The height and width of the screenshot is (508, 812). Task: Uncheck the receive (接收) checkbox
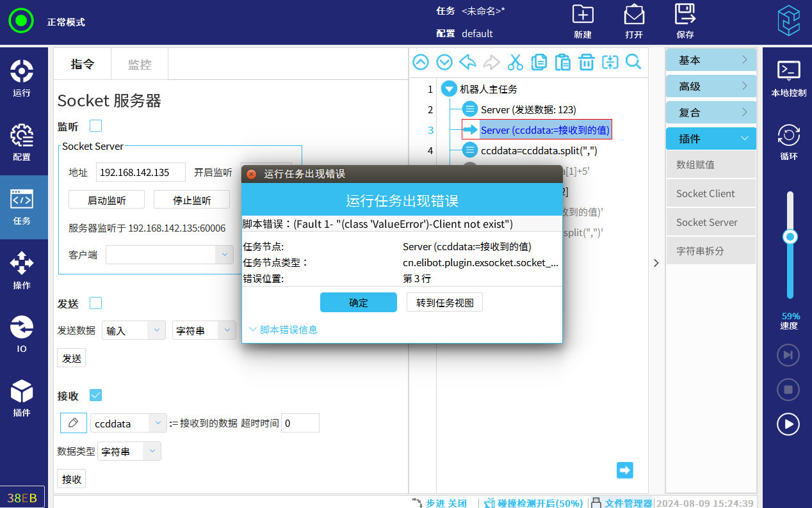pyautogui.click(x=95, y=395)
